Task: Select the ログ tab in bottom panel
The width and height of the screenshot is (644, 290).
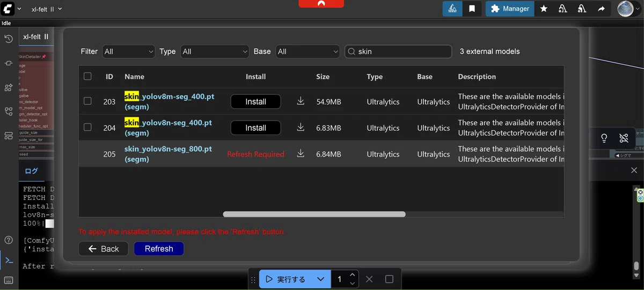Action: click(32, 171)
